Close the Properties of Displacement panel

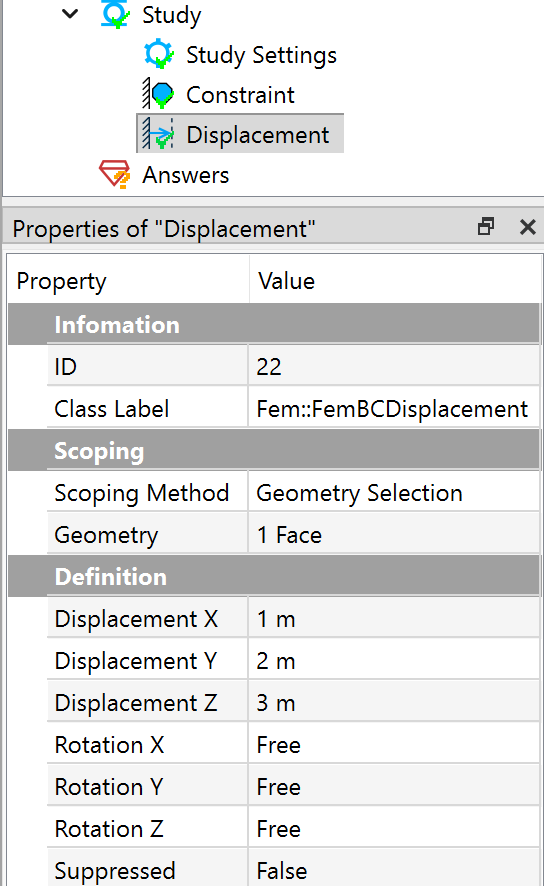528,227
